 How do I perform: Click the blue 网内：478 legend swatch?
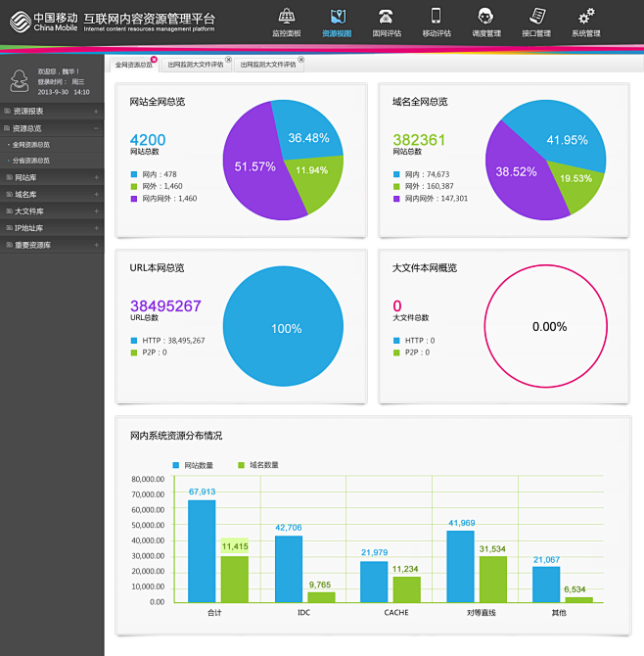[x=134, y=174]
